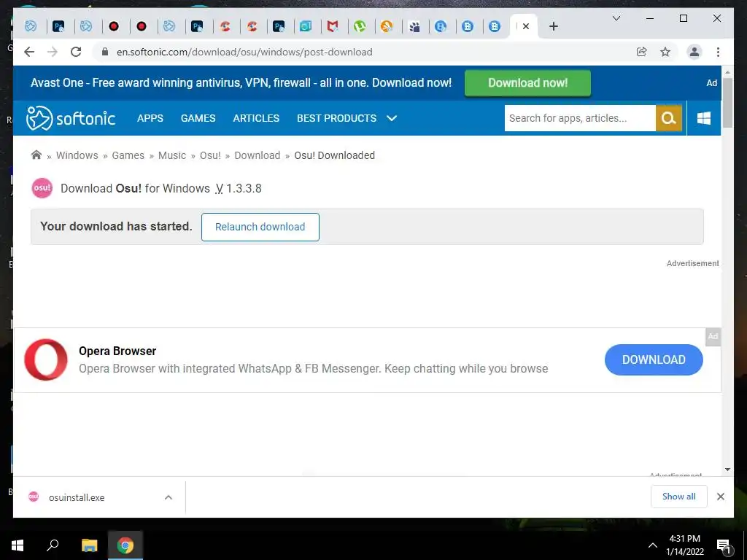
Task: Click the V version label
Action: 219,188
